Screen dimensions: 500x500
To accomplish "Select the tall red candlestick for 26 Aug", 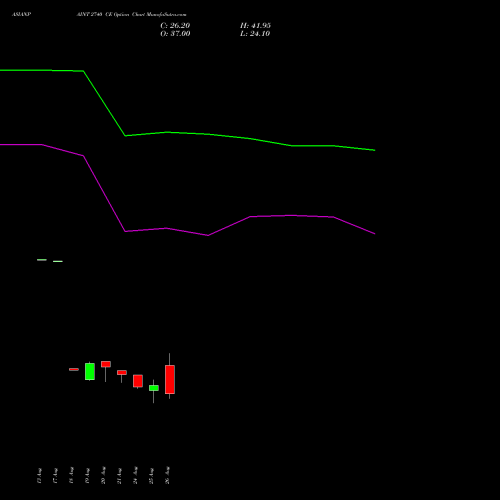I will 170,379.
